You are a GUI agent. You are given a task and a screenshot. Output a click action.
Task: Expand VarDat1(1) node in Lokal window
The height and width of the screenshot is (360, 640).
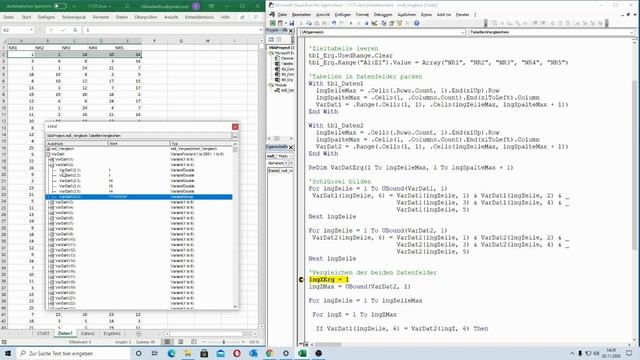[x=52, y=160]
